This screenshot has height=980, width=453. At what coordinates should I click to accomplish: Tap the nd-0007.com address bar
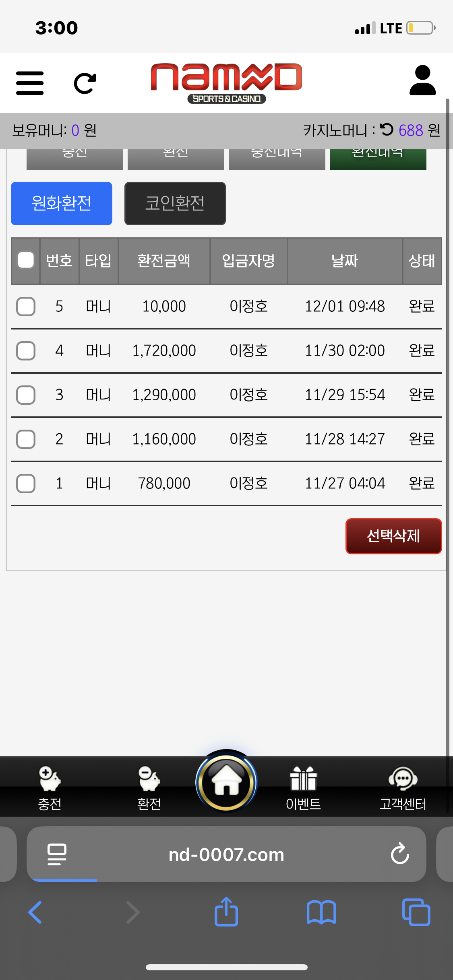(x=226, y=854)
